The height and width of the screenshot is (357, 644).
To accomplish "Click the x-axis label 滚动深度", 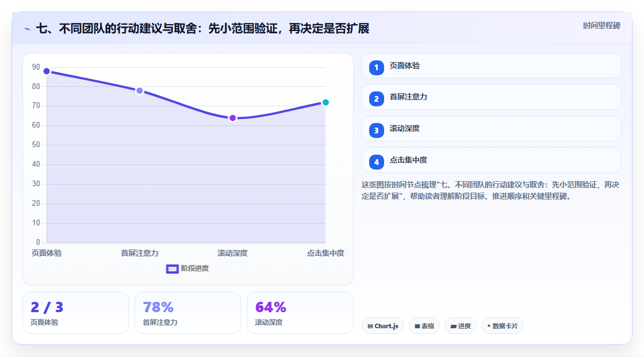I will click(232, 254).
